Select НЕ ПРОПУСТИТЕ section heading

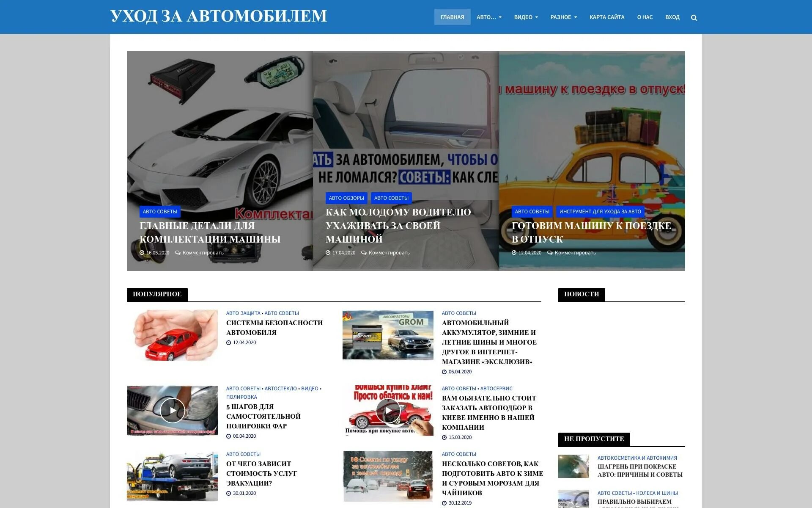594,439
